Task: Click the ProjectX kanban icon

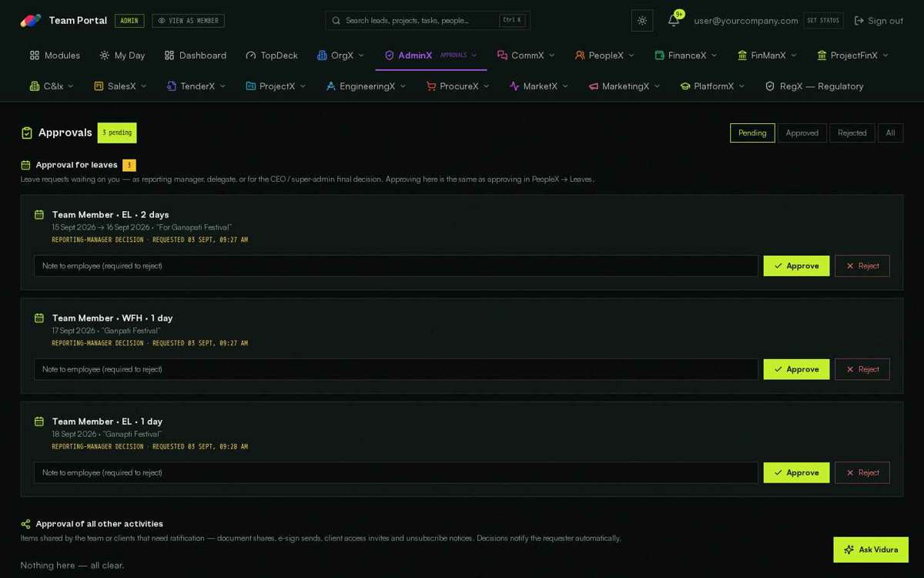Action: point(250,86)
